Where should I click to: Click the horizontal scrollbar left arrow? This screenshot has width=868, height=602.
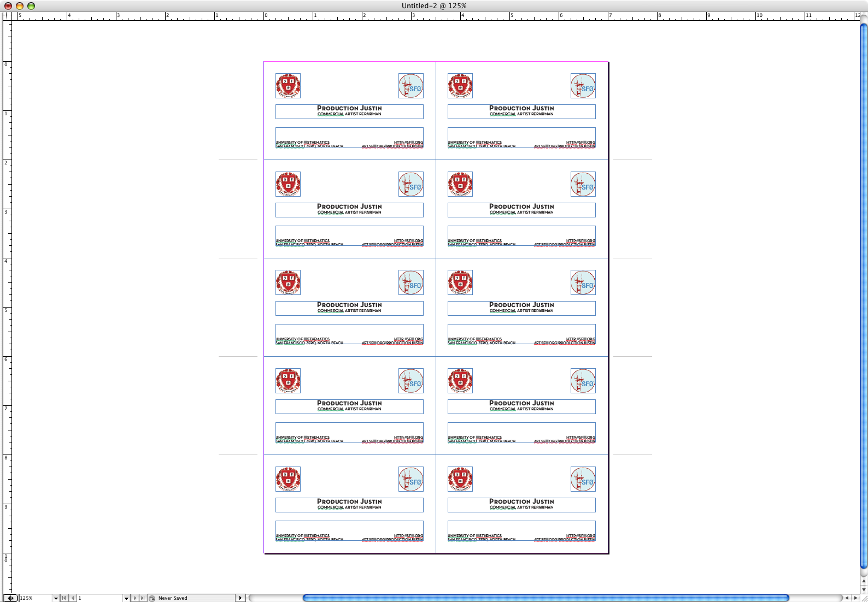tap(847, 598)
